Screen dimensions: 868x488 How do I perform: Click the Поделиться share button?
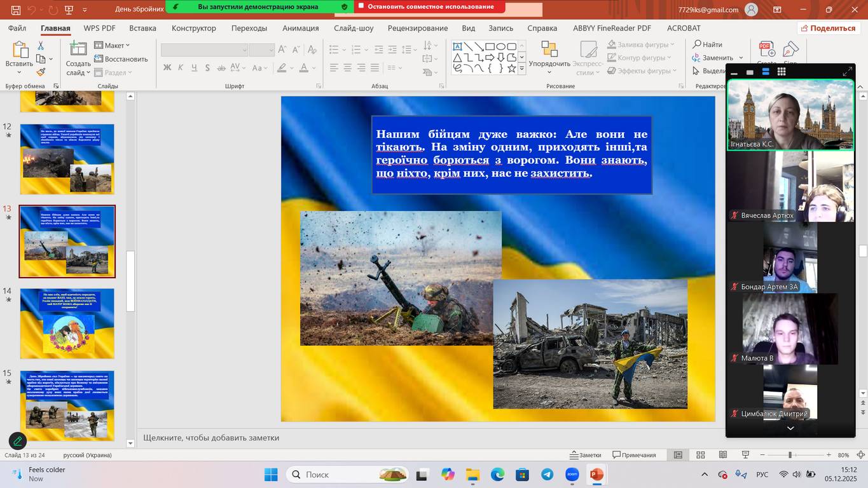tap(828, 28)
